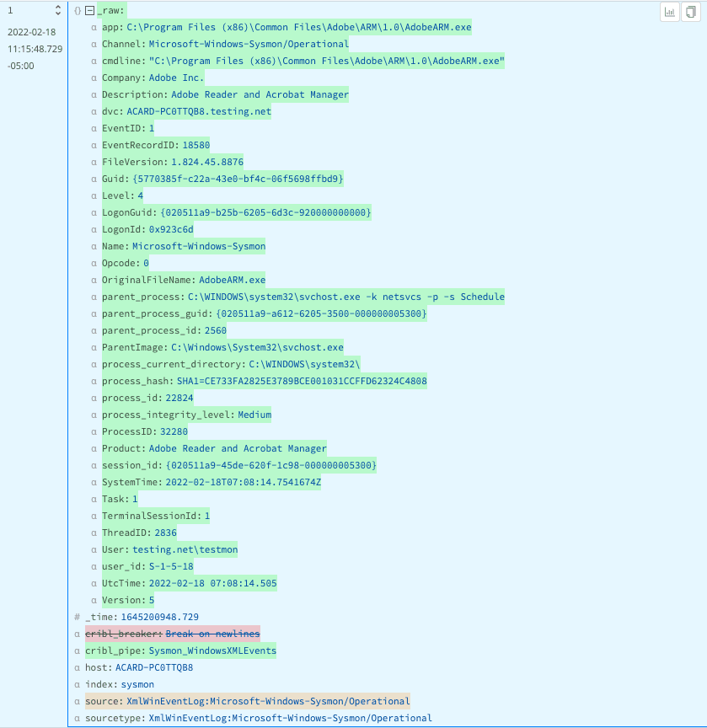Click the downward chevron beside event number 1
Viewport: 707px width, 728px height.
pos(58,13)
